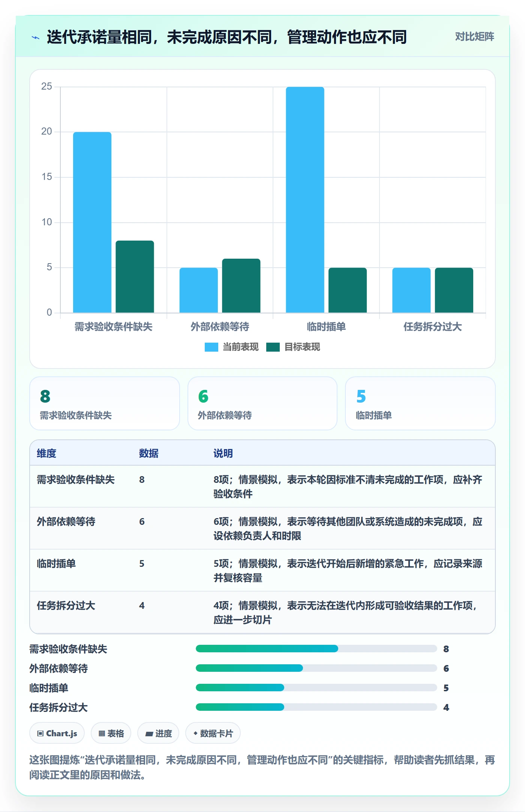This screenshot has width=525, height=812.
Task: Click the 25 value on y-axis
Action: tap(46, 87)
